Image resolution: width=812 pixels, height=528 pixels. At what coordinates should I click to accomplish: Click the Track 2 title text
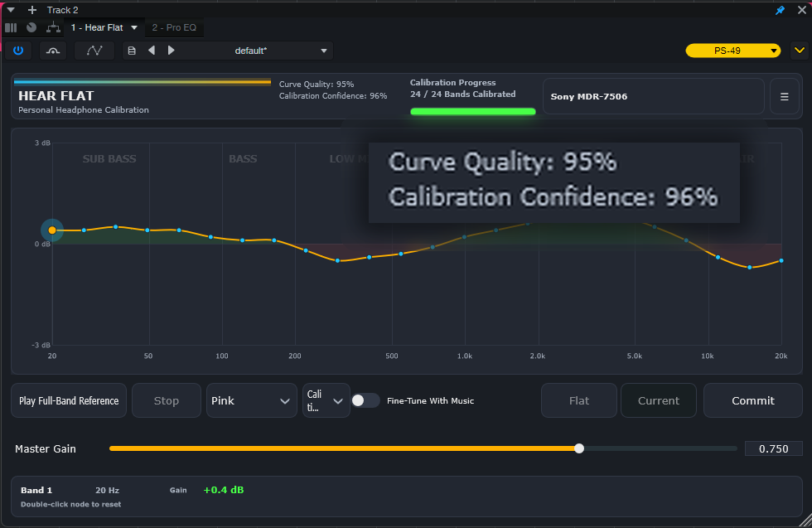tap(63, 10)
